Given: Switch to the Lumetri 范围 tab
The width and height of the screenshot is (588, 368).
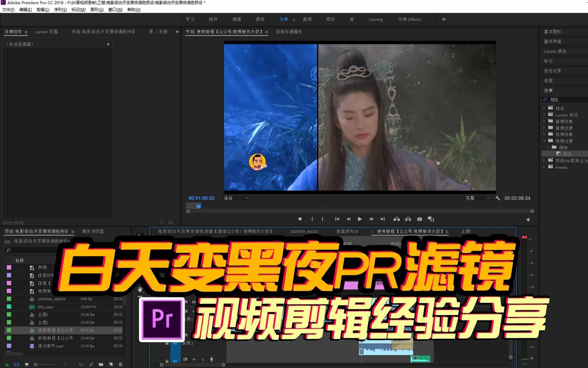Looking at the screenshot, I should click(x=47, y=32).
